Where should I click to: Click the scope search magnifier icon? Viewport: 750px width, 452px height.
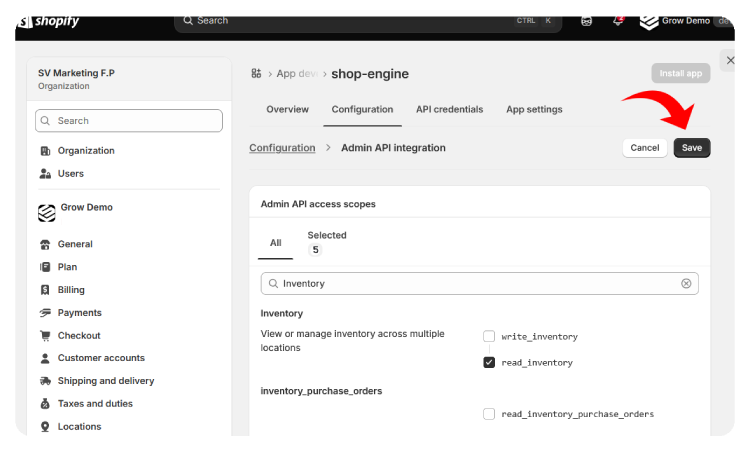click(x=273, y=284)
